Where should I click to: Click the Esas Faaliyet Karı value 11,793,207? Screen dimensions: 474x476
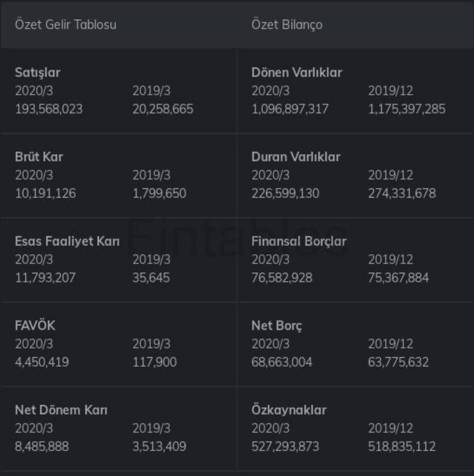(x=45, y=278)
